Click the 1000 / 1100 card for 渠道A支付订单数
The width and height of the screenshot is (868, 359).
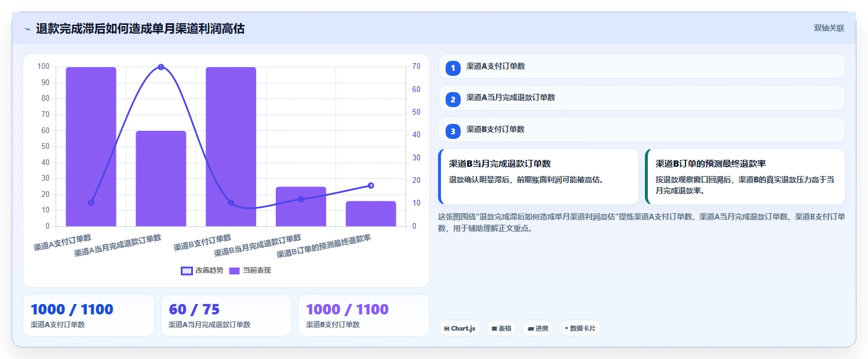click(x=89, y=315)
